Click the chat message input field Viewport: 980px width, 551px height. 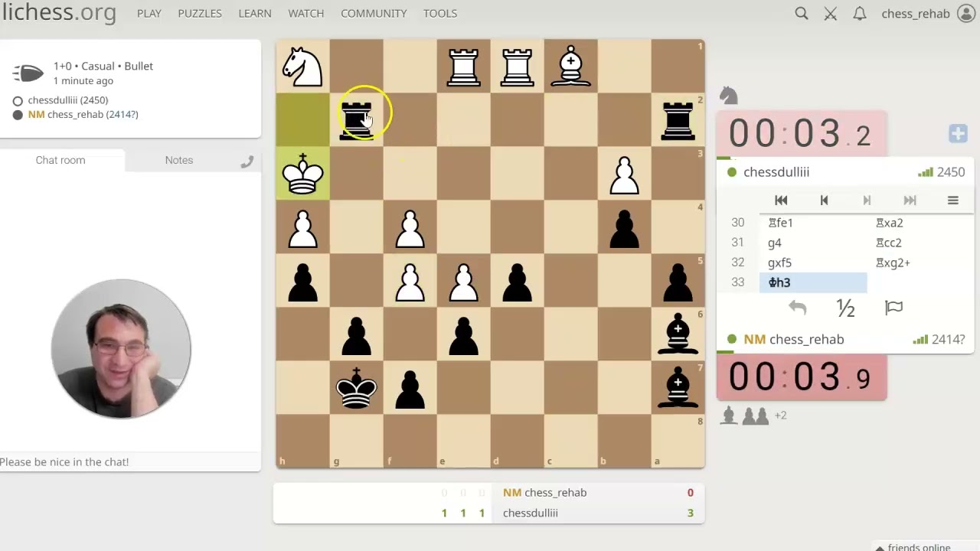point(130,461)
